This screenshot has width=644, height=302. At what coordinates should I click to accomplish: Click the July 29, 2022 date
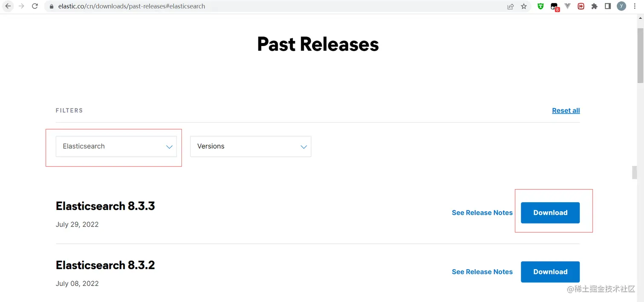[x=77, y=224]
